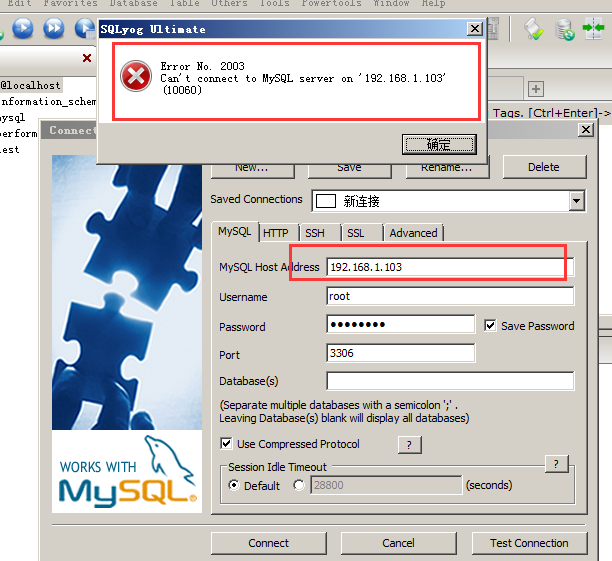Open the Table menu
The height and width of the screenshot is (561, 612).
click(x=184, y=3)
